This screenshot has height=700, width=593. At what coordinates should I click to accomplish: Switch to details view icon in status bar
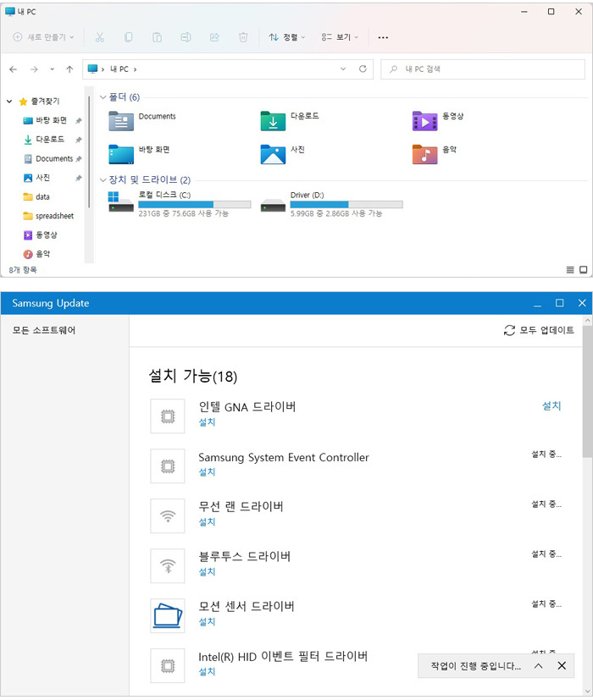(x=570, y=270)
